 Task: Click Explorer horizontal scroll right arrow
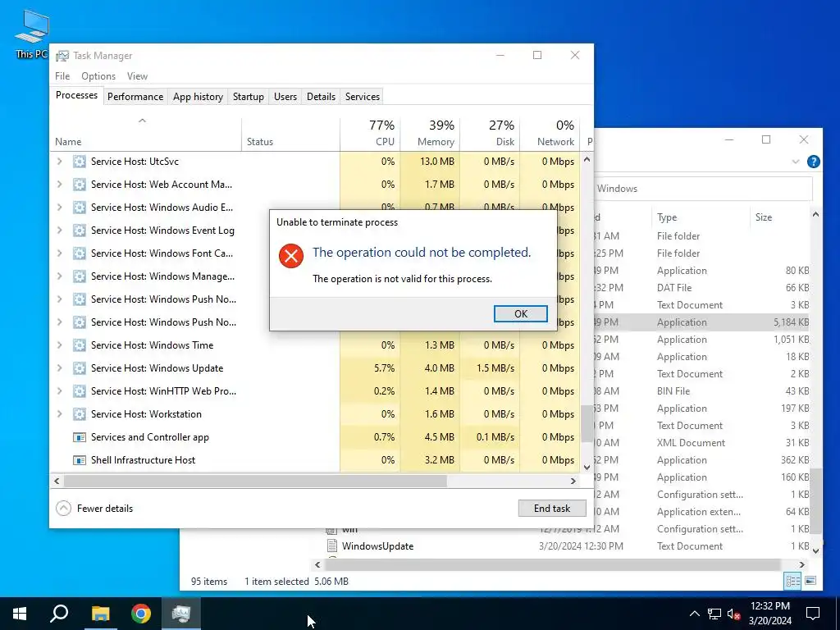[x=802, y=564]
